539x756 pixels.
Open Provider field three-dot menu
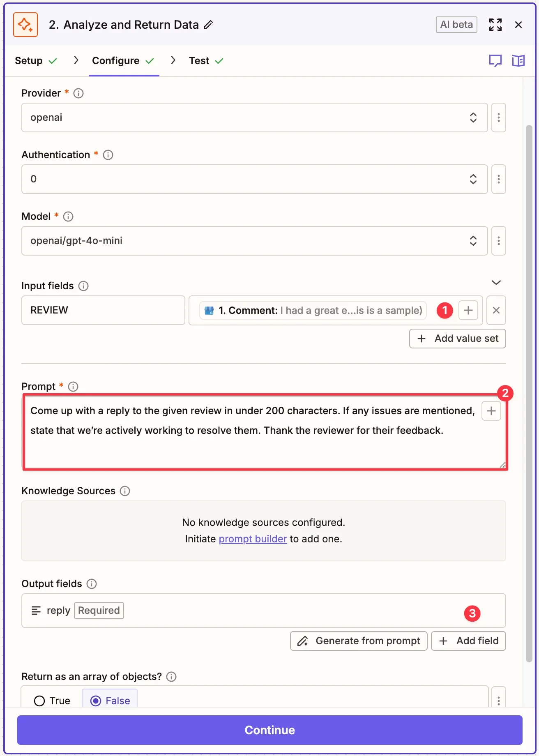pos(499,118)
